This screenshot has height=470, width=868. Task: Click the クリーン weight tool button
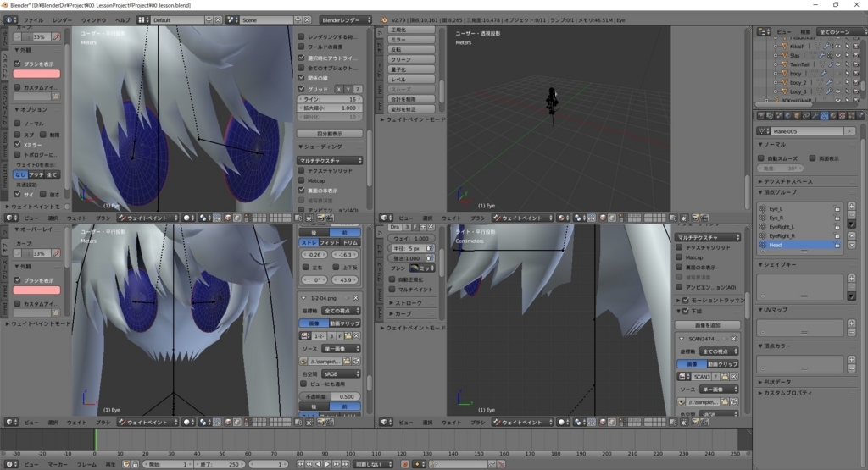[412, 59]
